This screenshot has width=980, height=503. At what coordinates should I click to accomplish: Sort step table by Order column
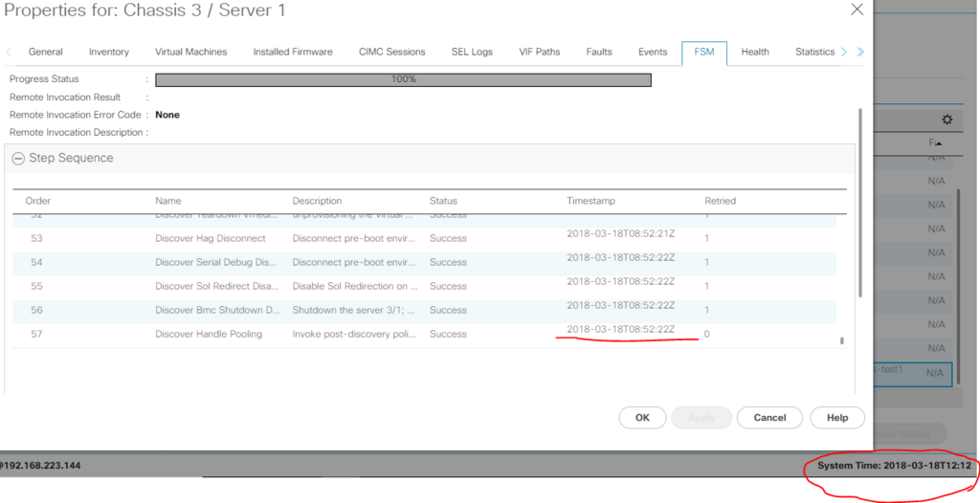tap(37, 201)
